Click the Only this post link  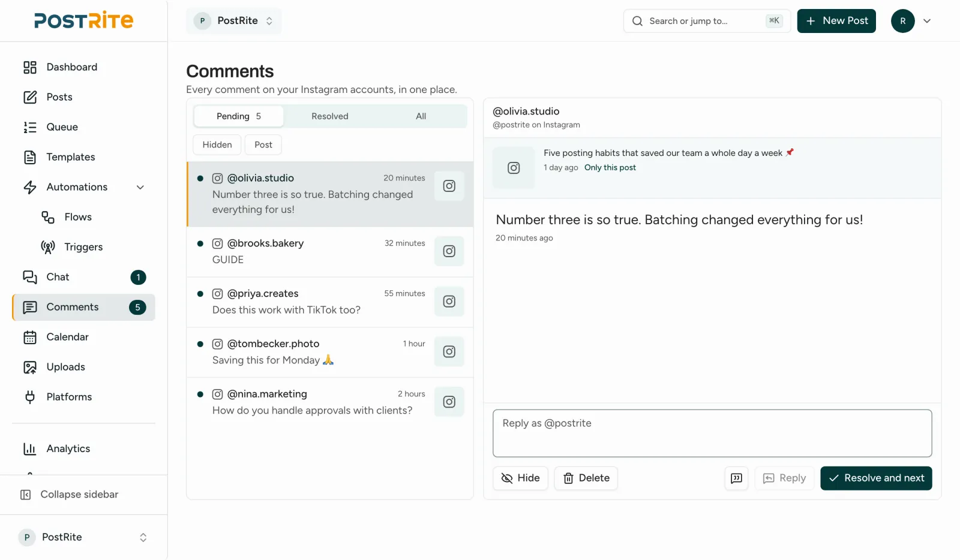[x=610, y=168]
